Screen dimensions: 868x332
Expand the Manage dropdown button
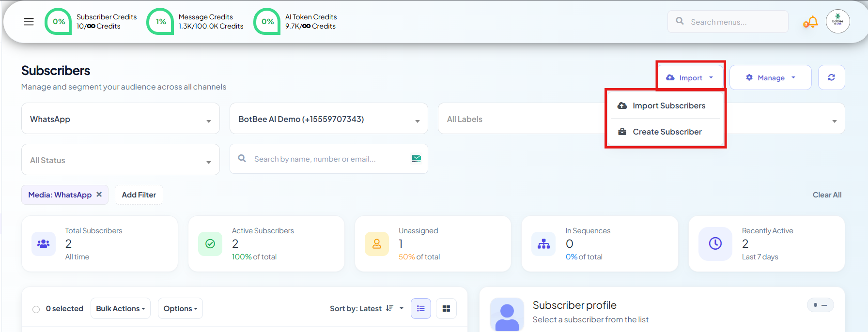coord(771,77)
